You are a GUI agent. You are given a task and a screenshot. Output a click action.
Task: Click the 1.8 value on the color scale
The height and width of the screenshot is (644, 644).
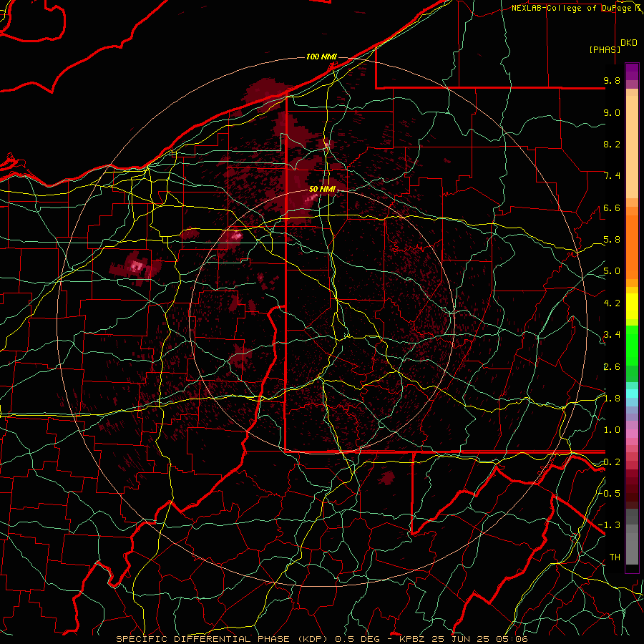612,399
